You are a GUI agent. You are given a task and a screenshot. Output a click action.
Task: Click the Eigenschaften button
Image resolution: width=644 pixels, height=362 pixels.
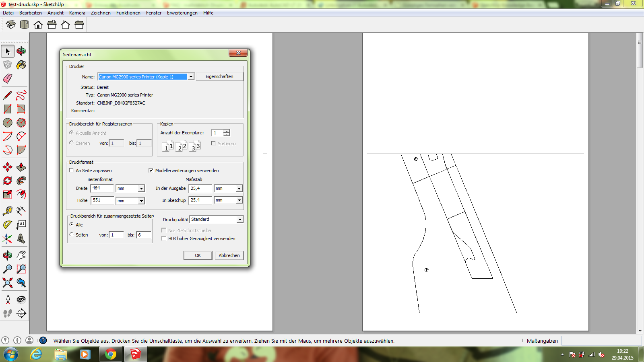point(219,76)
